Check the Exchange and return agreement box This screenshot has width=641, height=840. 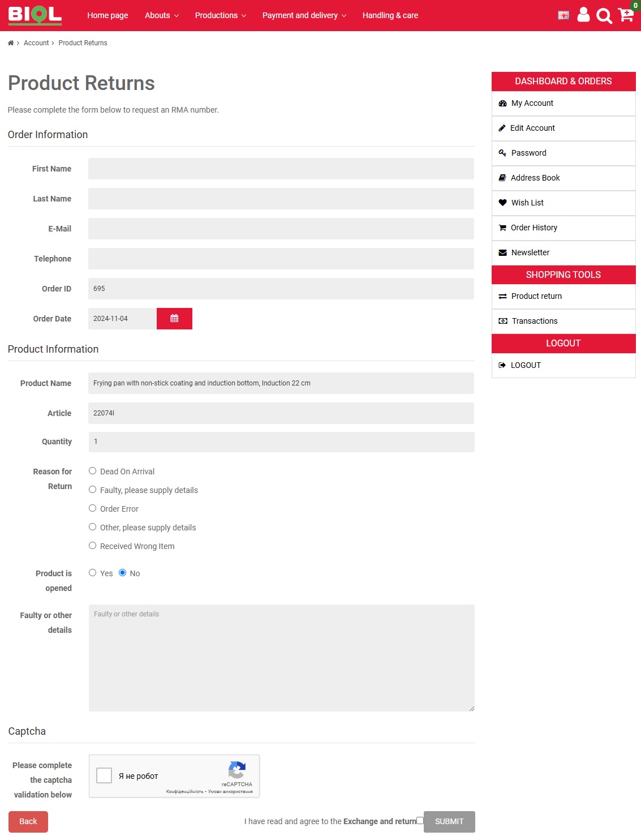pos(420,820)
